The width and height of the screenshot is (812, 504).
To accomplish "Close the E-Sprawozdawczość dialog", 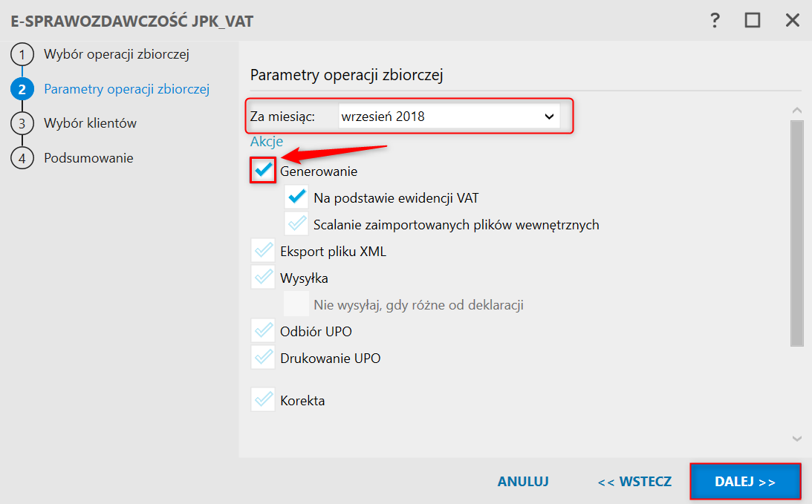I will 792,21.
